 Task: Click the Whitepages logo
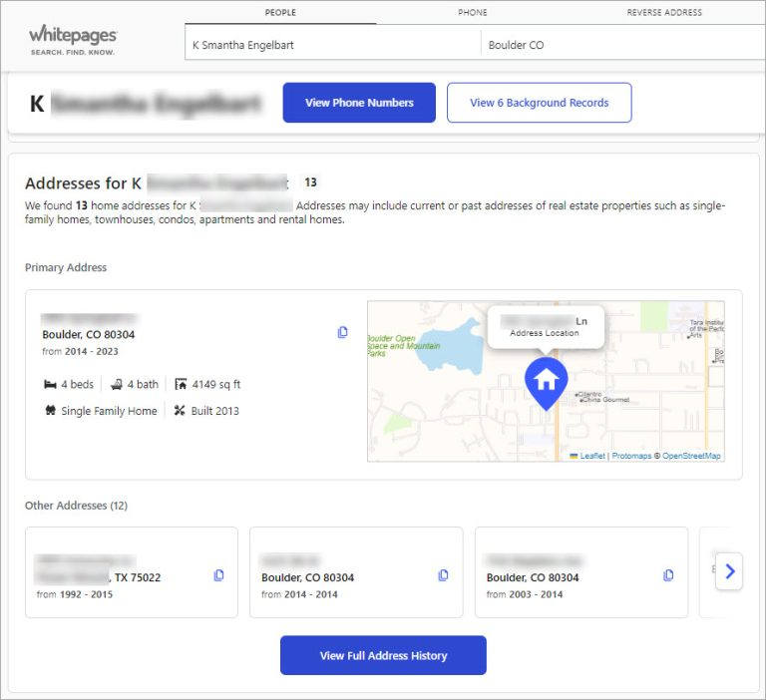pos(73,40)
